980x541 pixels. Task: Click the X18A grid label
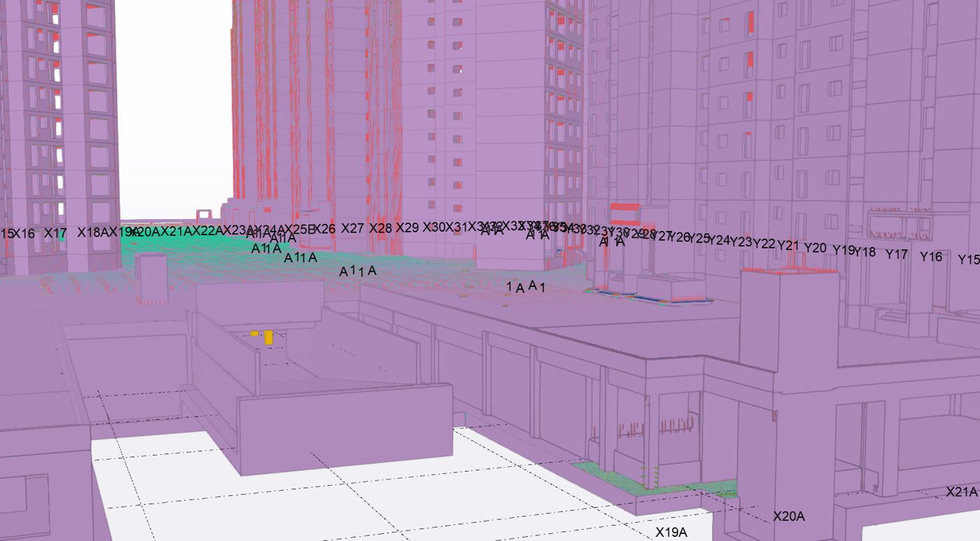(94, 232)
